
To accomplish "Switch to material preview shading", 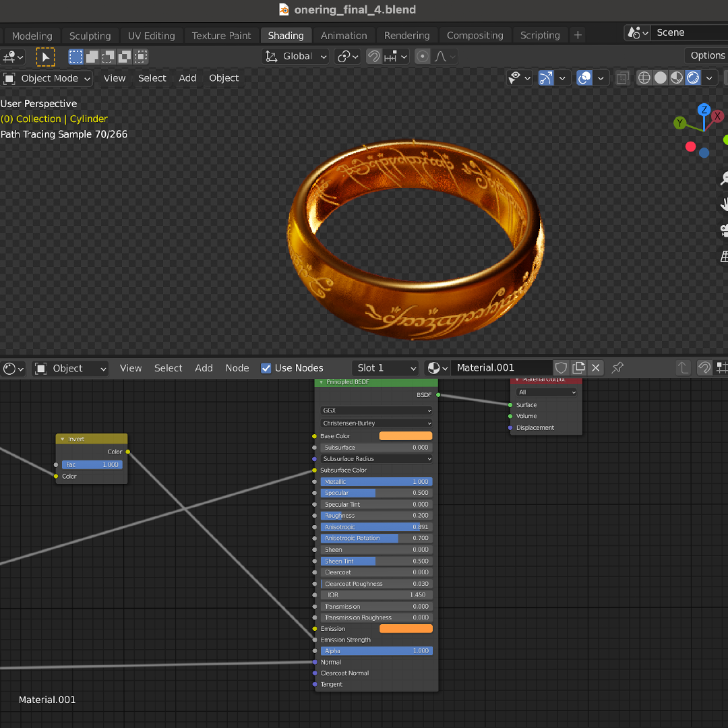I will [x=677, y=78].
